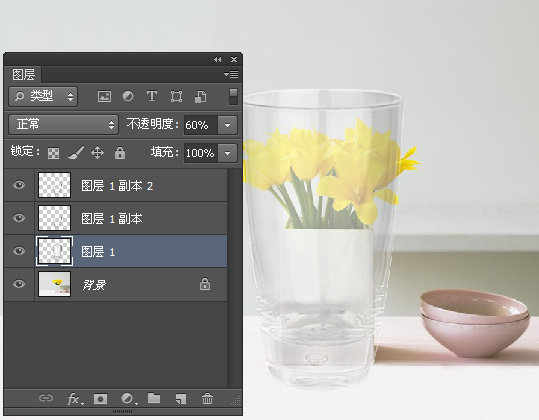Open the 正常 blend mode dropdown
Screen dimensions: 539x420
tap(64, 124)
